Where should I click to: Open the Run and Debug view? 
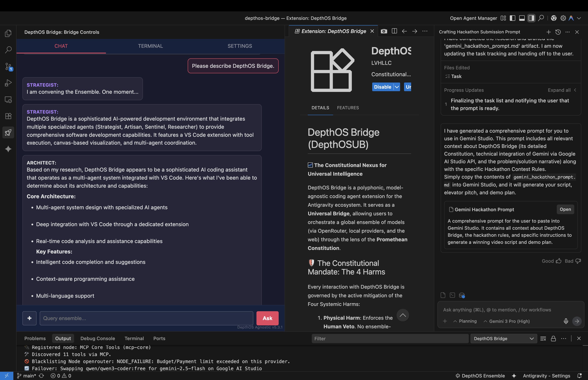pos(8,83)
